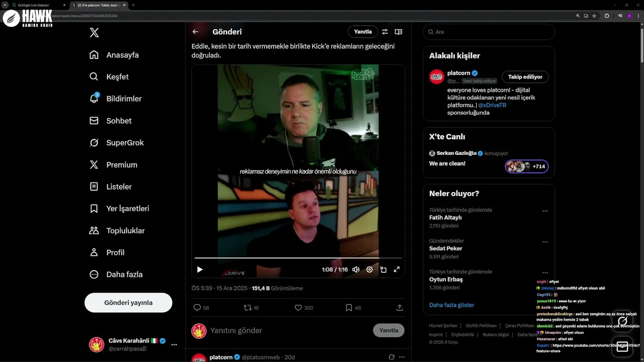The image size is (644, 362).
Task: Click the Grok icon on the platcorn reply
Action: pyautogui.click(x=391, y=357)
